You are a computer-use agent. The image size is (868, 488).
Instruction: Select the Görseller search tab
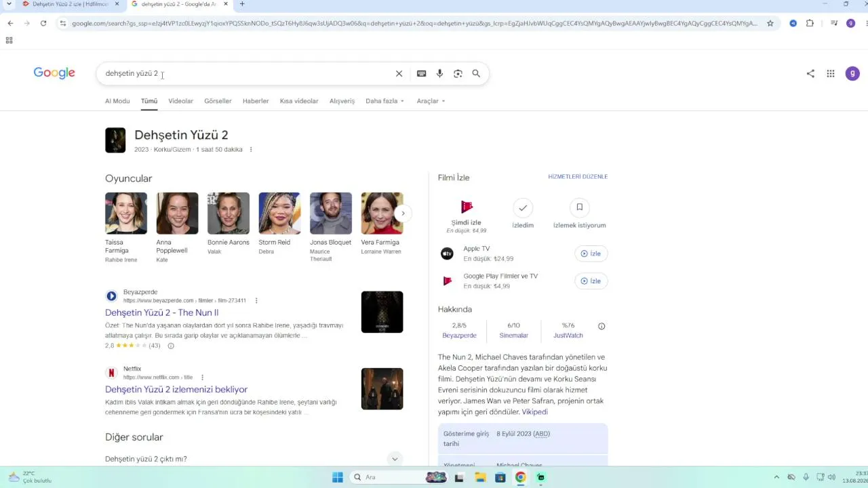[x=218, y=101]
